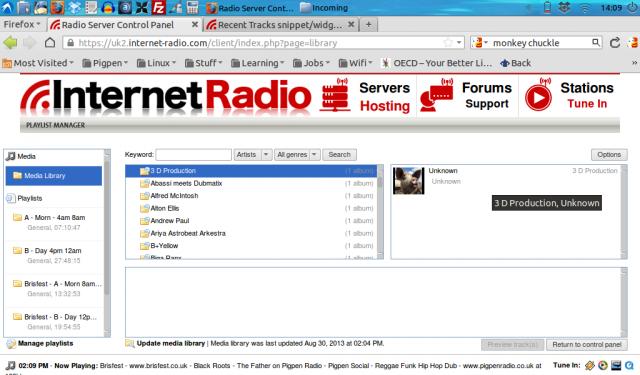This screenshot has height=375, width=640.
Task: Select artist Ariya Astrobeat Arkestra
Action: pos(251,233)
